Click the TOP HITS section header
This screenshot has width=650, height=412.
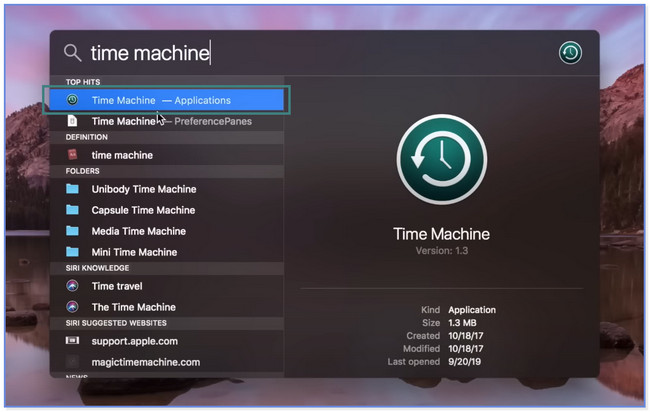83,82
